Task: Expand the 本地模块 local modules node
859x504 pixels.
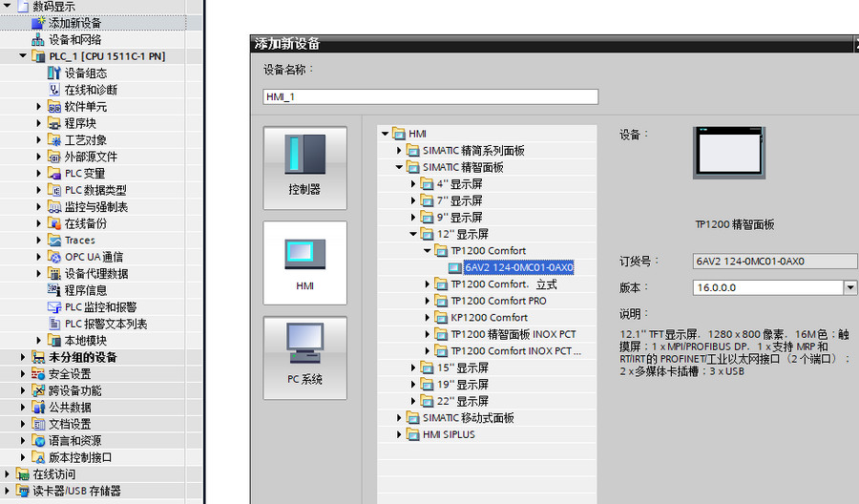Action: tap(38, 340)
